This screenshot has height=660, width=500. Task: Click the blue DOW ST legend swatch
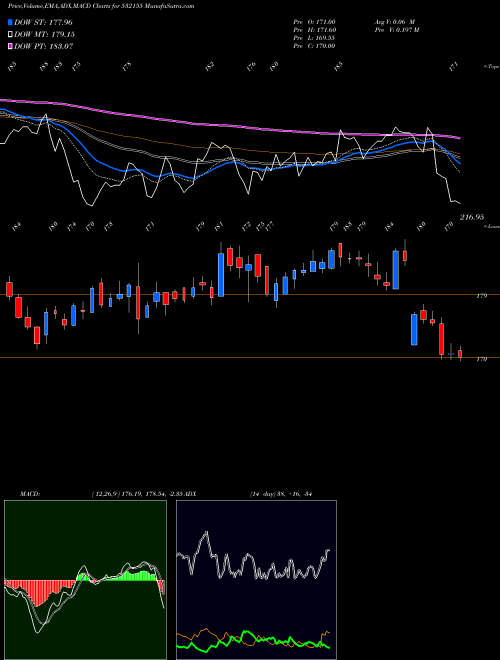click(10, 22)
